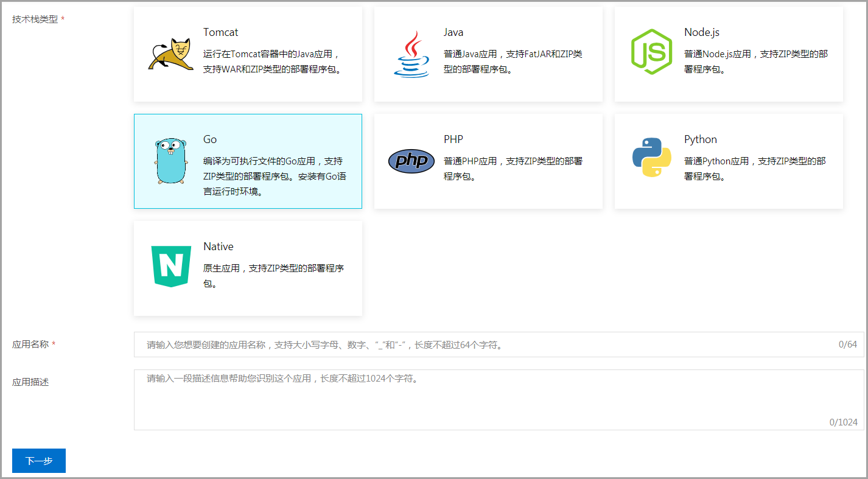Focus the 应用名称 input field

(x=499, y=344)
